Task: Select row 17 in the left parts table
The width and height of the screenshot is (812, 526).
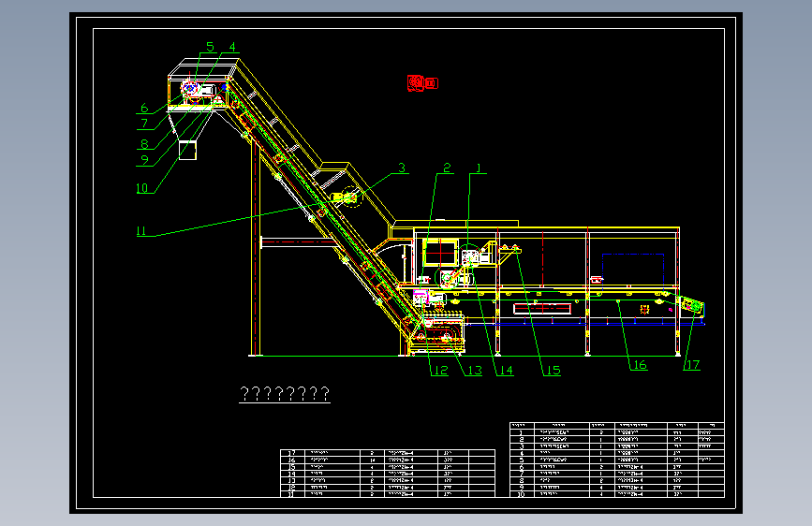Action: (388, 453)
